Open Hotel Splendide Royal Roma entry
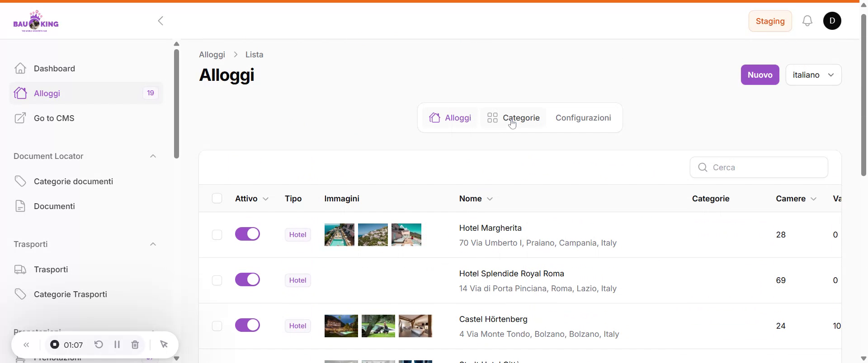 (512, 274)
